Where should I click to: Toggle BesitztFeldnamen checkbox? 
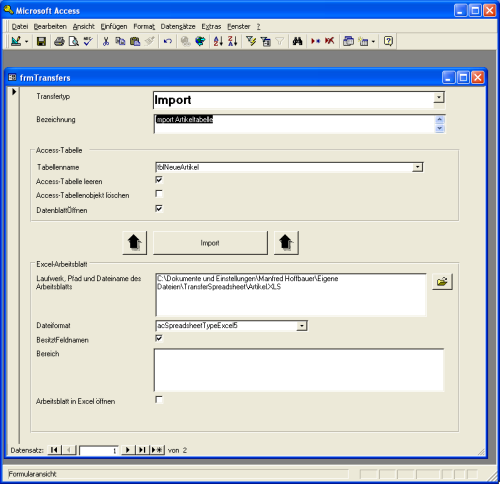coord(159,338)
